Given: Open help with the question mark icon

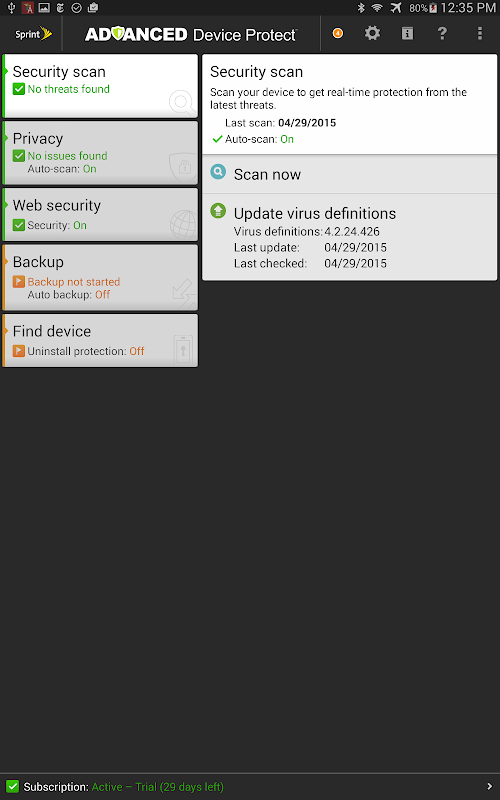Looking at the screenshot, I should (x=442, y=34).
